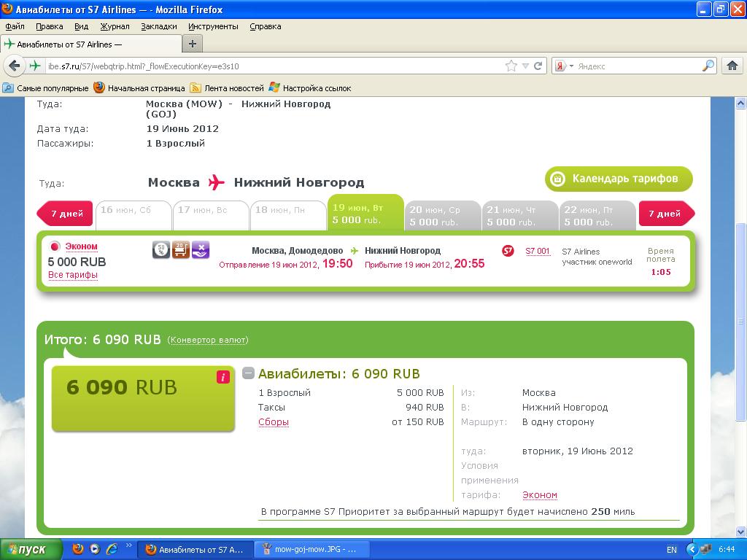This screenshot has width=747, height=560.
Task: Click the 50% miles fare icon
Action: [x=161, y=250]
